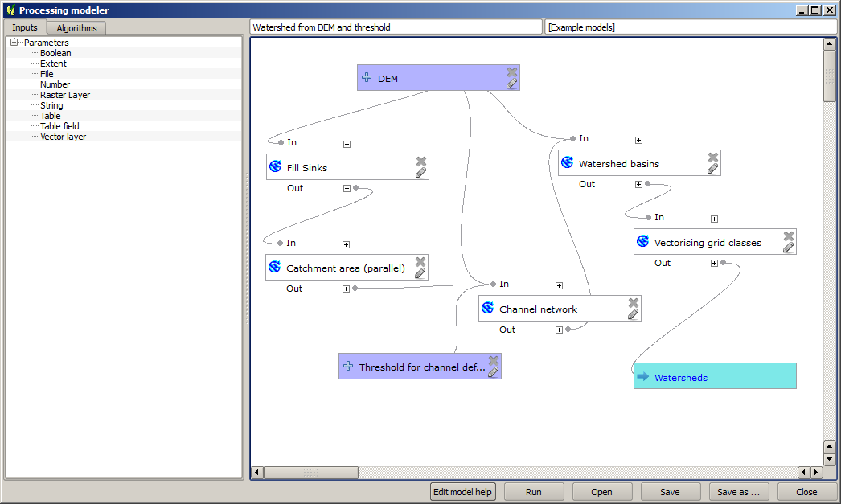841x504 pixels.
Task: Open the Edit model help dialog
Action: click(462, 491)
